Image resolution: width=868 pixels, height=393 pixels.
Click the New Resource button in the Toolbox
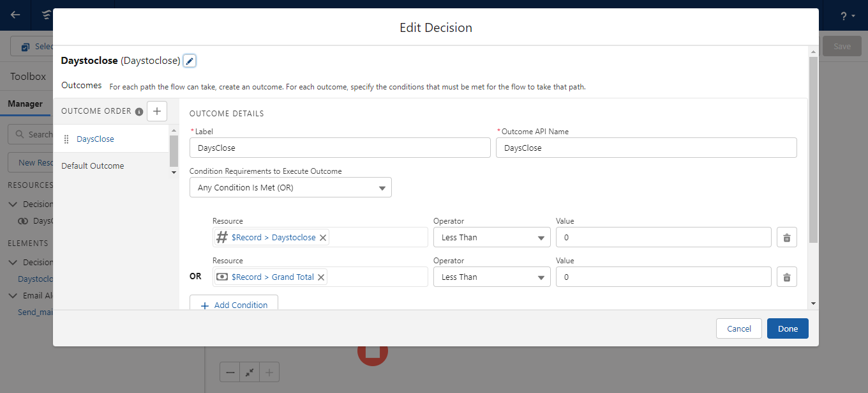coord(31,162)
